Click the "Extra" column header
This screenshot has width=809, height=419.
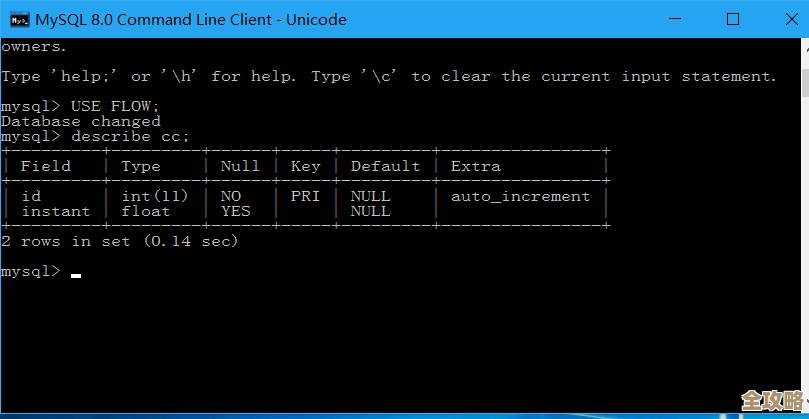pyautogui.click(x=476, y=166)
